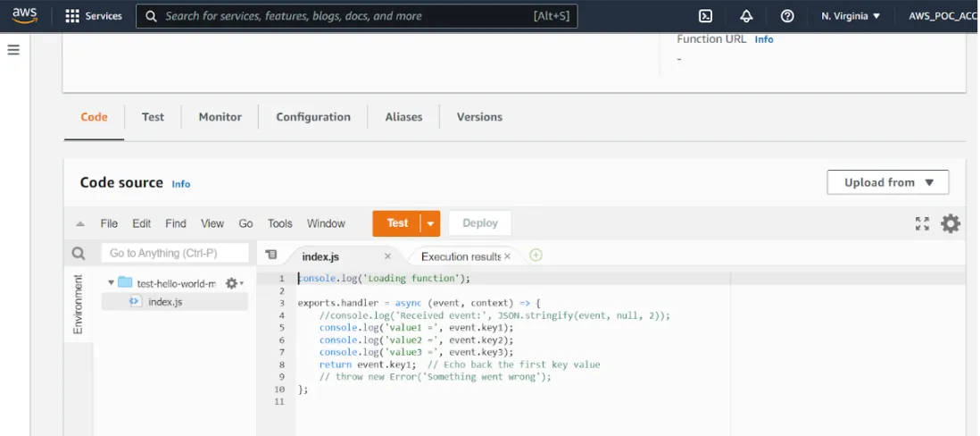Image resolution: width=980 pixels, height=436 pixels.
Task: Open the Code source Info link
Action: [x=180, y=184]
